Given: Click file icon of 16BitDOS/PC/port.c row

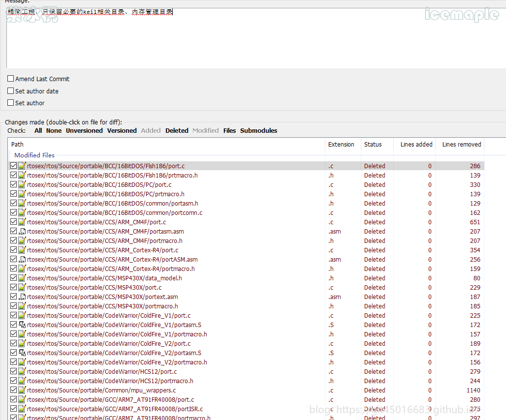Looking at the screenshot, I should click(22, 185).
